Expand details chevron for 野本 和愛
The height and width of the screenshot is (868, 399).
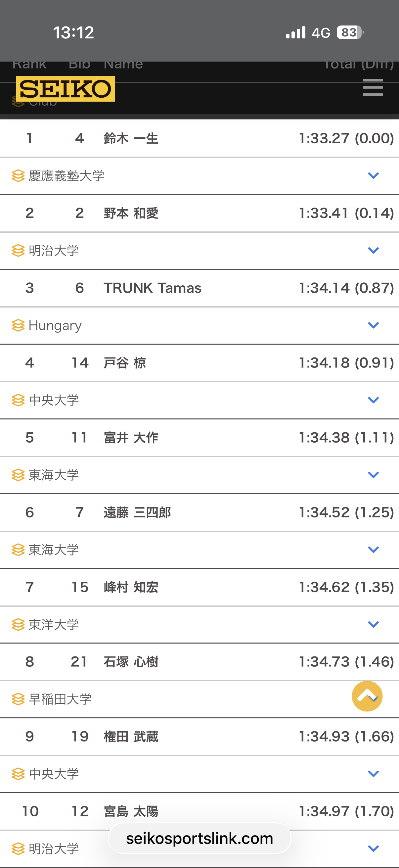pos(373,250)
